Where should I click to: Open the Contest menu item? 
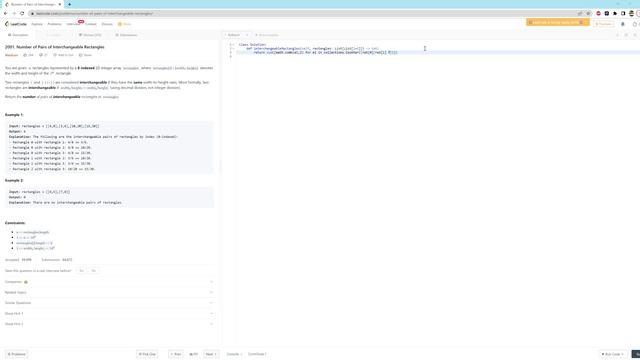click(x=91, y=24)
